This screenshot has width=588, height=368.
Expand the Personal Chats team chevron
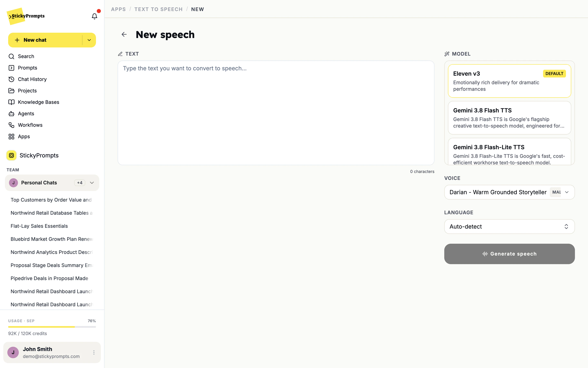(92, 183)
